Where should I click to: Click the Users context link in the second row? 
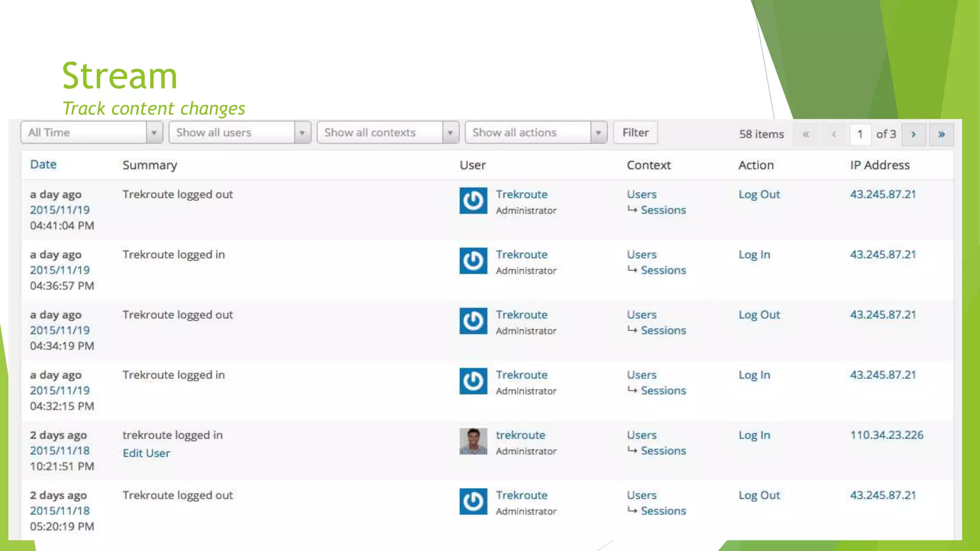click(x=642, y=254)
